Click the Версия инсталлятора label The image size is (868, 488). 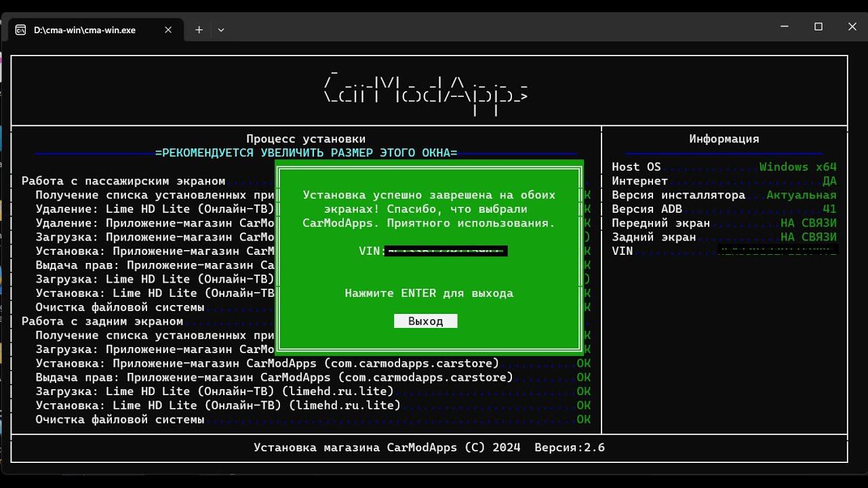pos(678,195)
